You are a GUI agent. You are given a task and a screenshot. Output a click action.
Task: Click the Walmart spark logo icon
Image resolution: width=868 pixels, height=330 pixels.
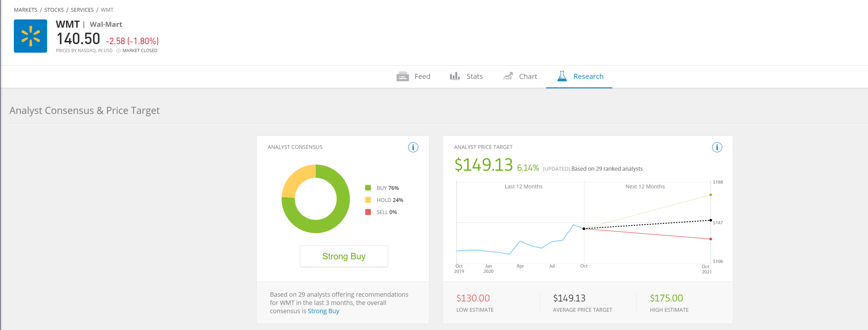tap(30, 36)
